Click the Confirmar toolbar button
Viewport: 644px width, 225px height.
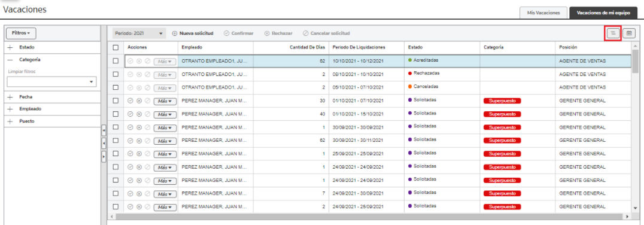pyautogui.click(x=239, y=34)
